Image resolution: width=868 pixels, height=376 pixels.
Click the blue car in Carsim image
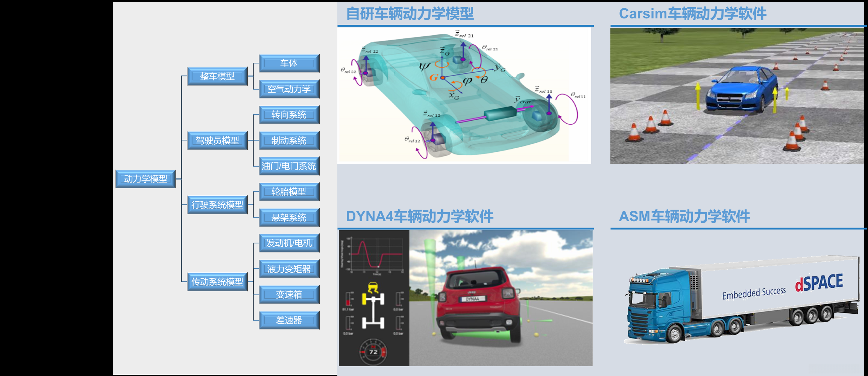[x=741, y=89]
